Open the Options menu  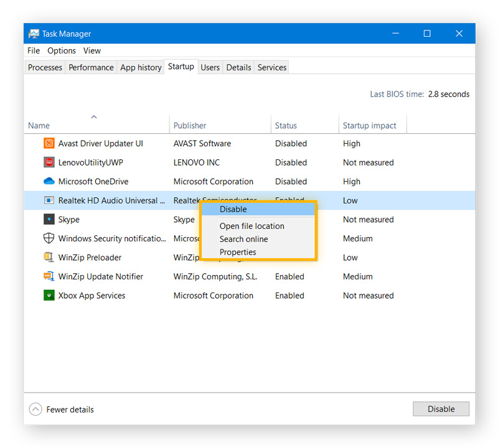pyautogui.click(x=62, y=51)
